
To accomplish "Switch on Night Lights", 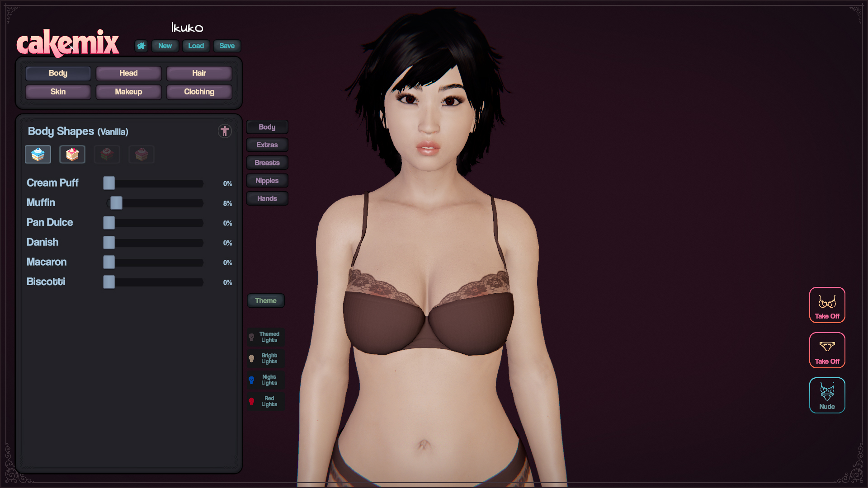I will pos(266,380).
